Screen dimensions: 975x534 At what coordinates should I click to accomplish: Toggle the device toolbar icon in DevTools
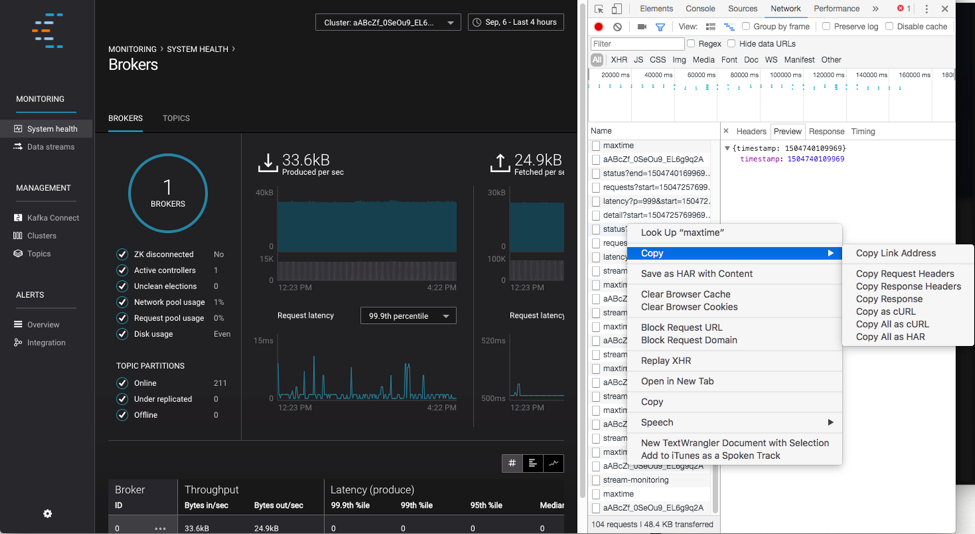pyautogui.click(x=616, y=9)
